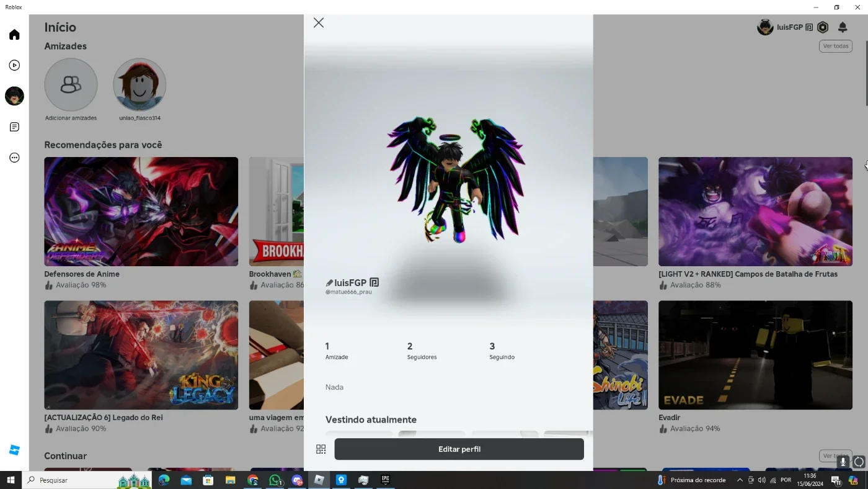The width and height of the screenshot is (868, 489).
Task: Open the Evadir game thumbnail
Action: point(755,355)
